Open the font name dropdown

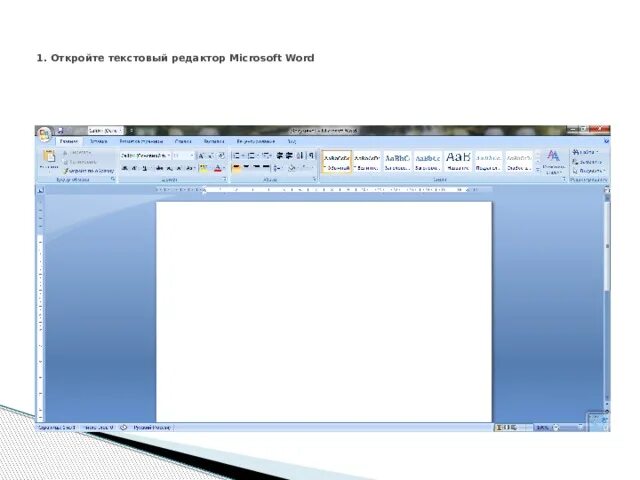pos(169,156)
